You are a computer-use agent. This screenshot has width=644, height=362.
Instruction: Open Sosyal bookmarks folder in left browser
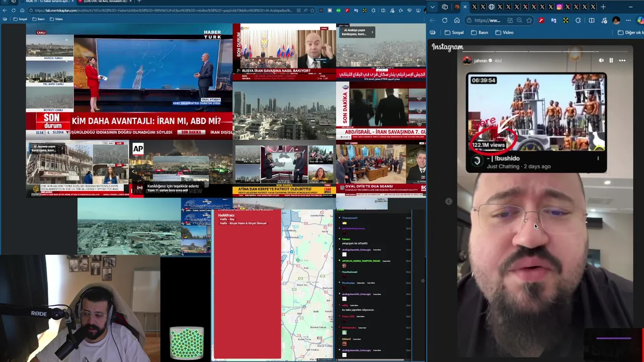coord(21,19)
